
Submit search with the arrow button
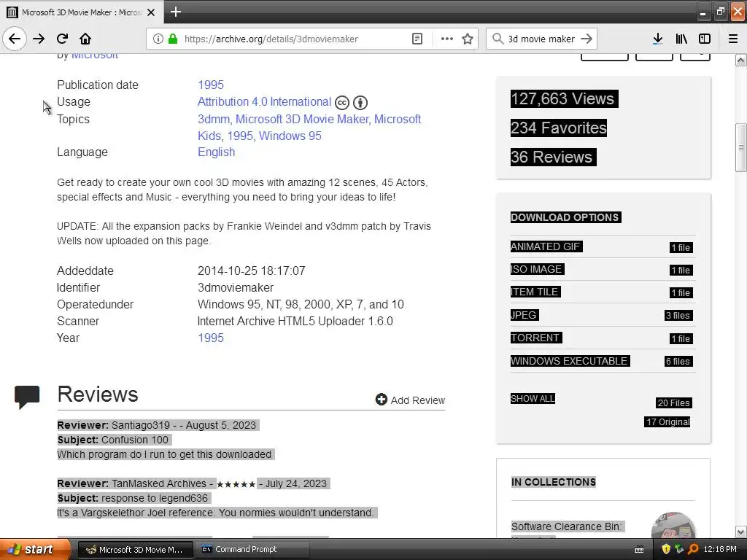tap(587, 39)
